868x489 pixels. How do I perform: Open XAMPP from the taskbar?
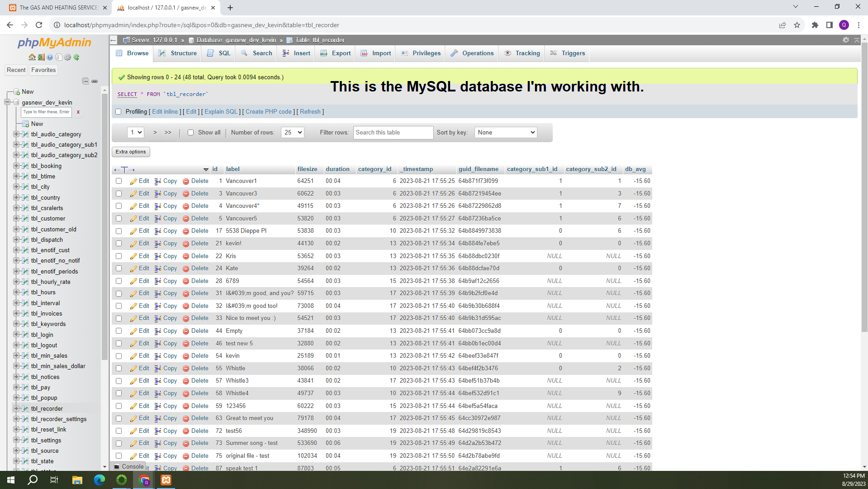click(x=166, y=480)
